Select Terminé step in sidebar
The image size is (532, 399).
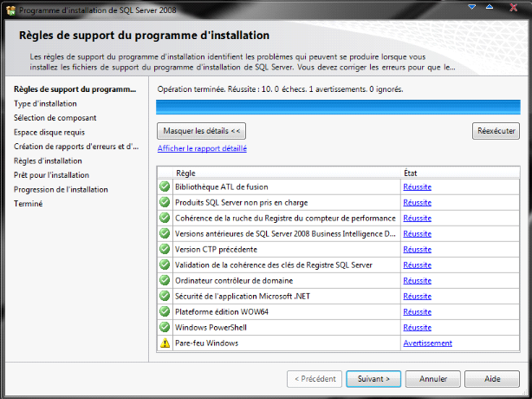[29, 204]
